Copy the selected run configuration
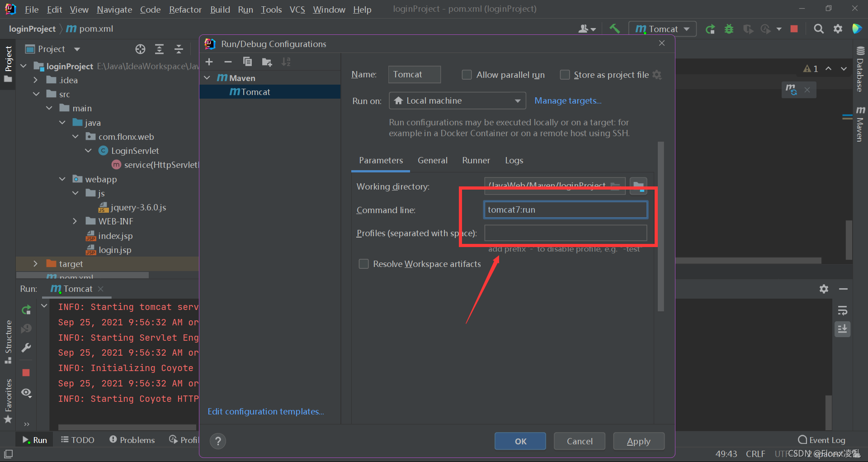868x462 pixels. [x=247, y=62]
